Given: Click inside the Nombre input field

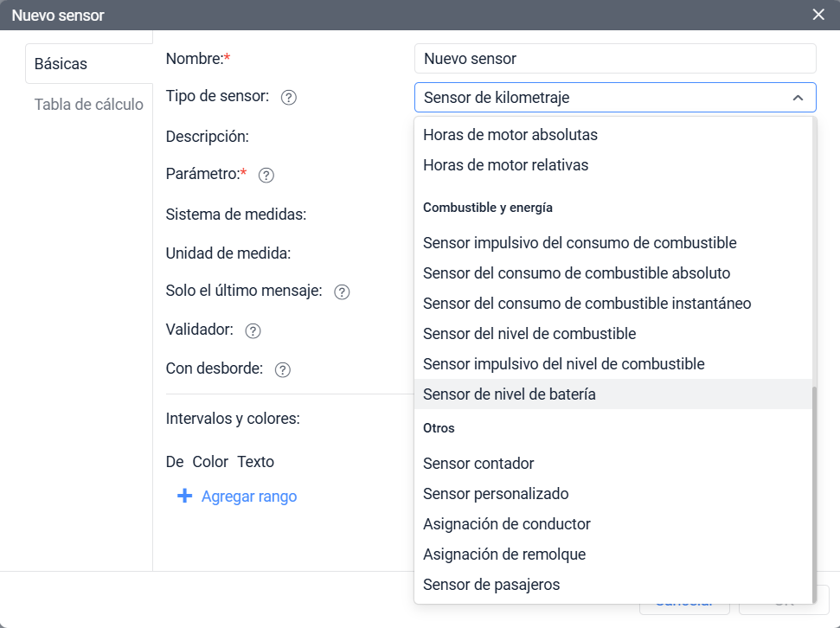Looking at the screenshot, I should click(615, 58).
